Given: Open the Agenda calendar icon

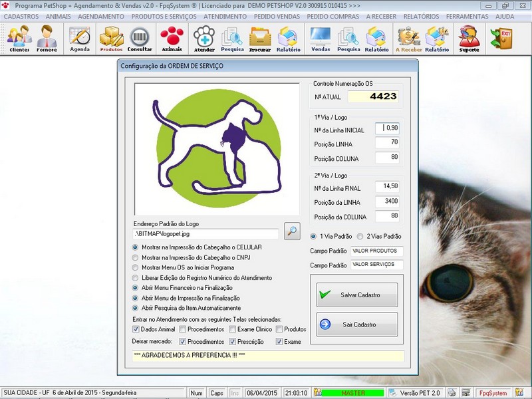Looking at the screenshot, I should [x=80, y=39].
